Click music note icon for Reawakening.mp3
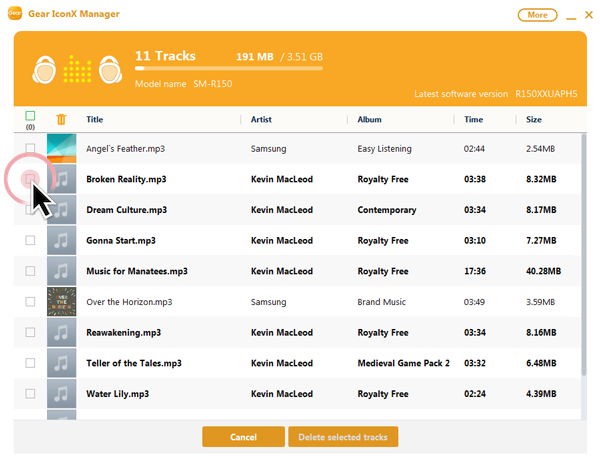This screenshot has height=466, width=600. pos(61,332)
